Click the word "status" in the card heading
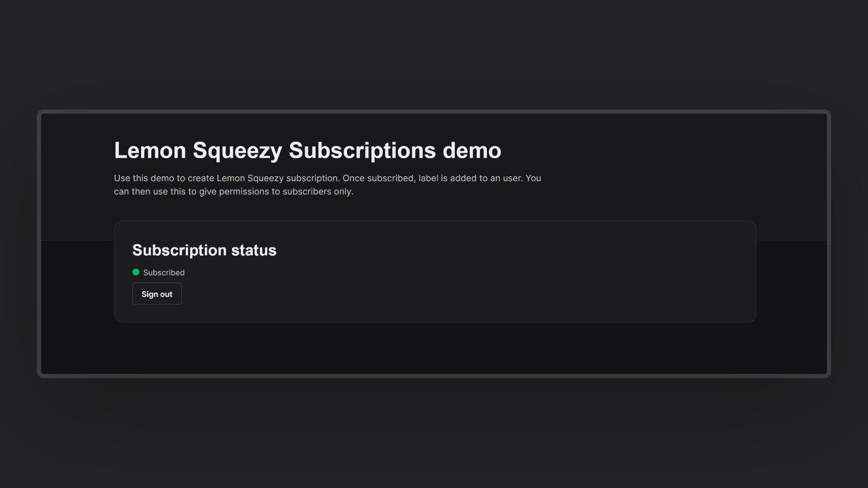 [254, 250]
